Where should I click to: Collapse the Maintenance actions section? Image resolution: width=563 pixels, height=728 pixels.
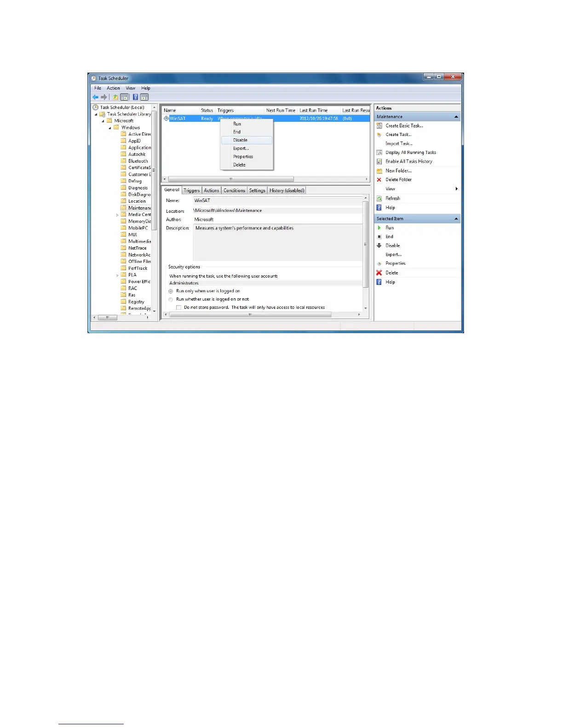pyautogui.click(x=456, y=117)
